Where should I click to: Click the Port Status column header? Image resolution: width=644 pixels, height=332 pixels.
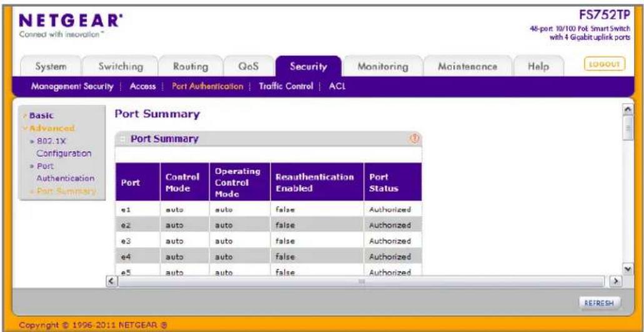[393, 182]
